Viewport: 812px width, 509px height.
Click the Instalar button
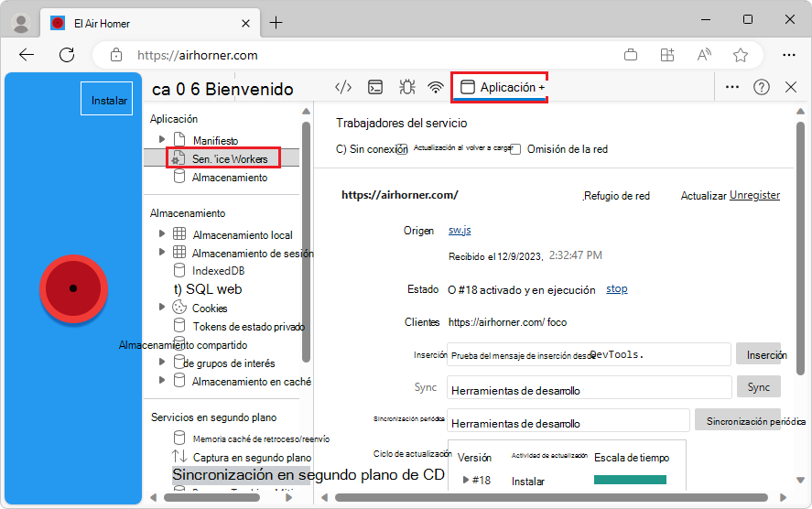107,98
